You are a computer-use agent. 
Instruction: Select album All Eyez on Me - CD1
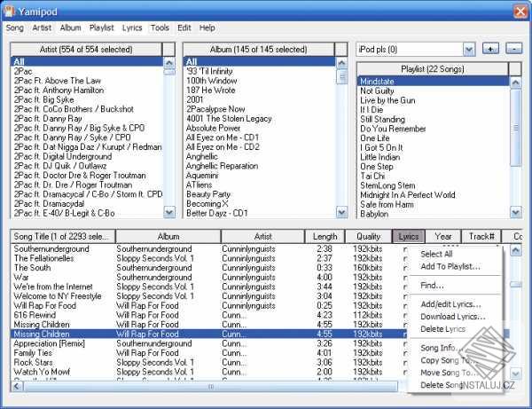(x=222, y=138)
